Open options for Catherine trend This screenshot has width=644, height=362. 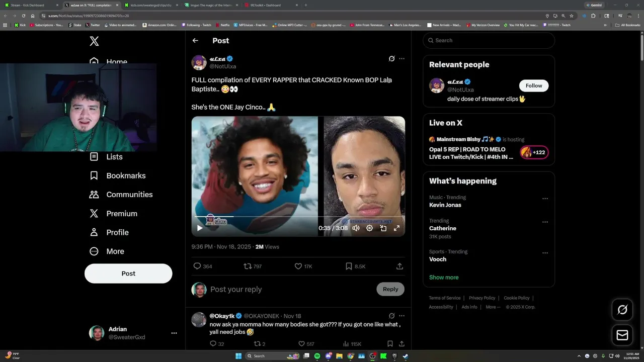tap(545, 222)
